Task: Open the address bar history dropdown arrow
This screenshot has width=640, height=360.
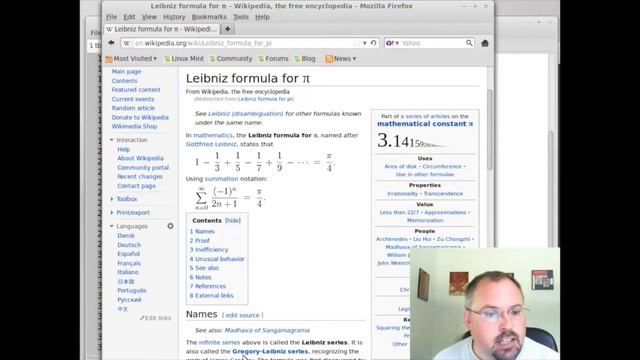Action: [x=364, y=43]
